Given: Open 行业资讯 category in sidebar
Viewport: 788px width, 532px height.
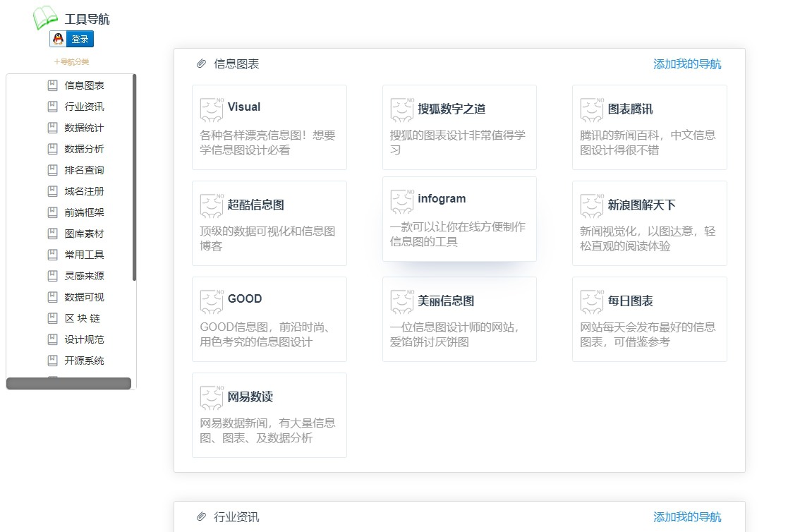Looking at the screenshot, I should point(84,107).
